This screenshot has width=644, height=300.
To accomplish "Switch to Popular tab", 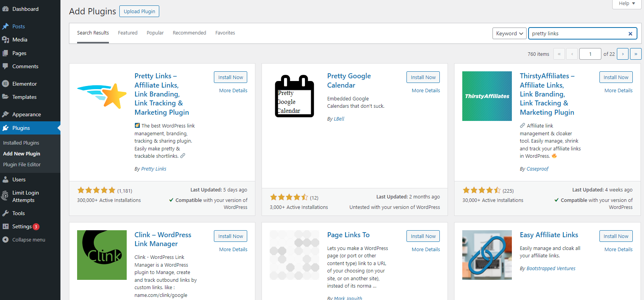I will pos(155,33).
